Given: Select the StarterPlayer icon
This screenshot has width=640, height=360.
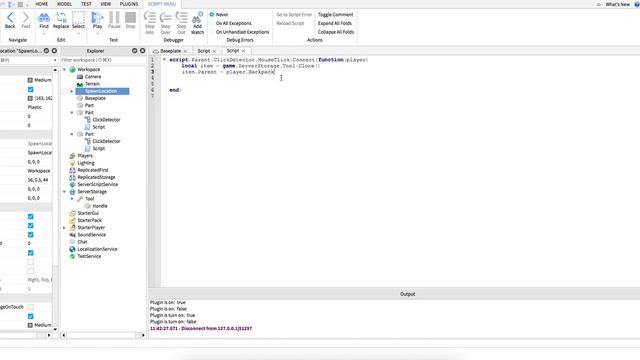Looking at the screenshot, I should [72, 227].
